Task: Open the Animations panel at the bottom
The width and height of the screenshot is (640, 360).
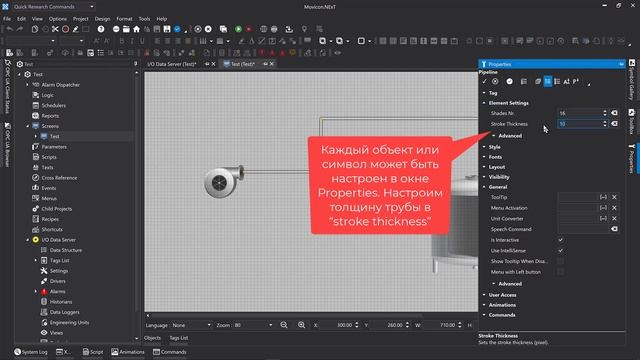Action: [x=128, y=352]
